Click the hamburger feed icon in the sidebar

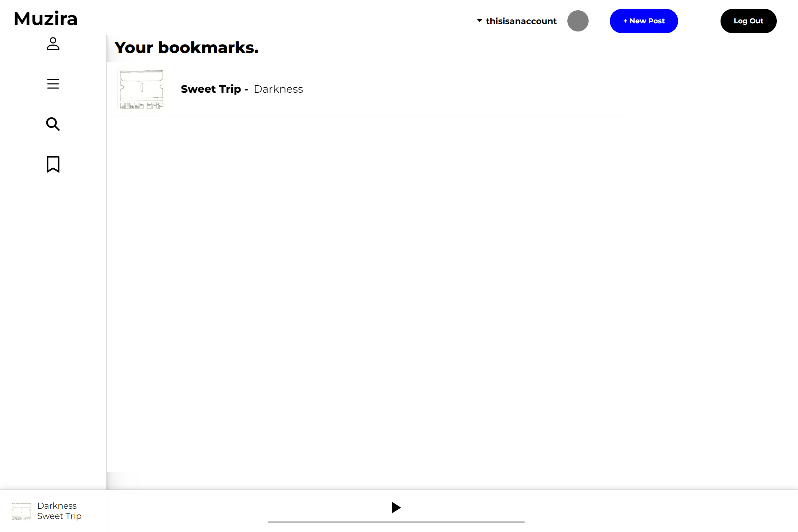tap(53, 84)
